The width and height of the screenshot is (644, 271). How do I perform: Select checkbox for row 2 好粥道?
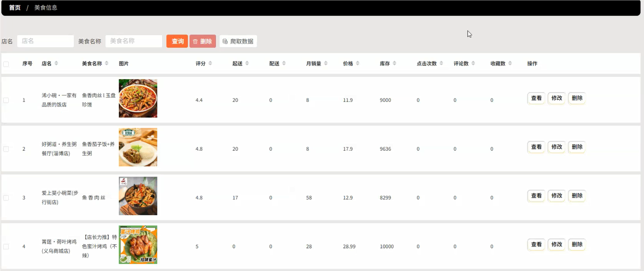[x=6, y=149]
